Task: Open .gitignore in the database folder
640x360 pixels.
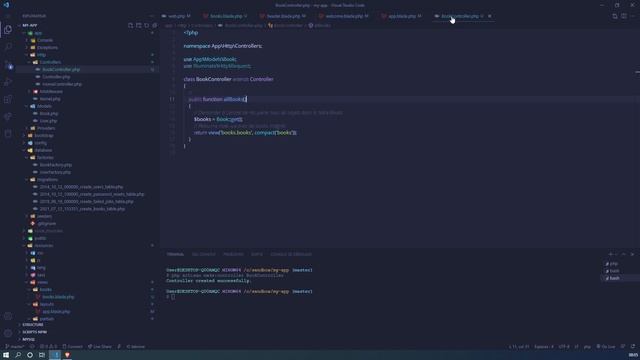Action: (47, 224)
